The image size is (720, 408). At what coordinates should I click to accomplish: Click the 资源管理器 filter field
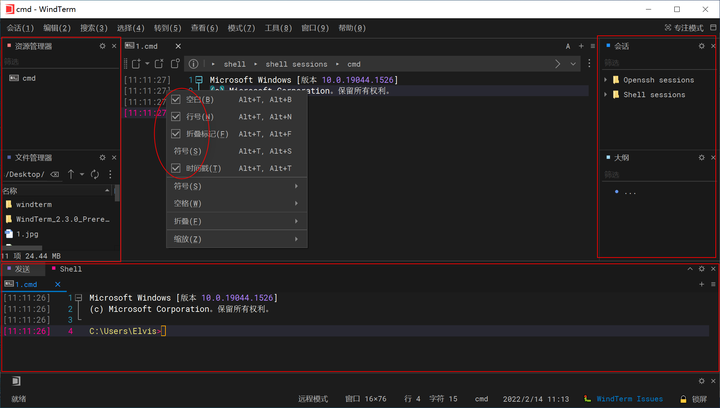tap(60, 61)
